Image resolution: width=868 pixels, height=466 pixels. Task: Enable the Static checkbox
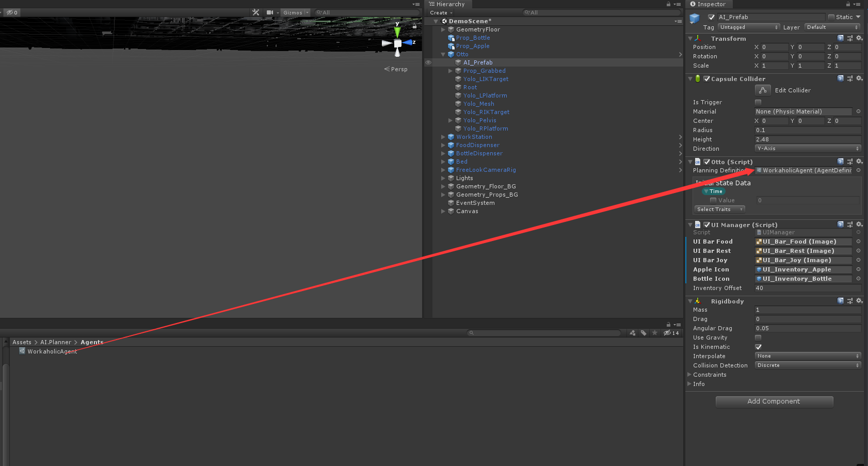pyautogui.click(x=831, y=17)
